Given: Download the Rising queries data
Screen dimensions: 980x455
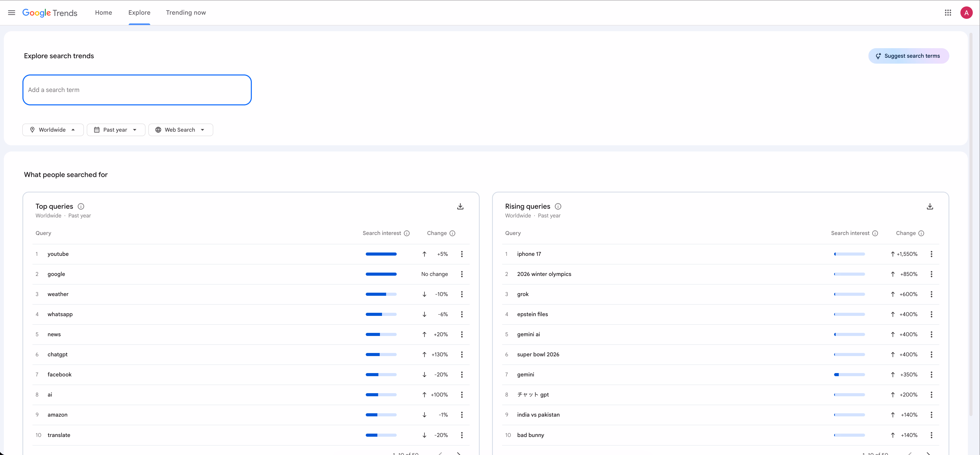Looking at the screenshot, I should pyautogui.click(x=930, y=206).
